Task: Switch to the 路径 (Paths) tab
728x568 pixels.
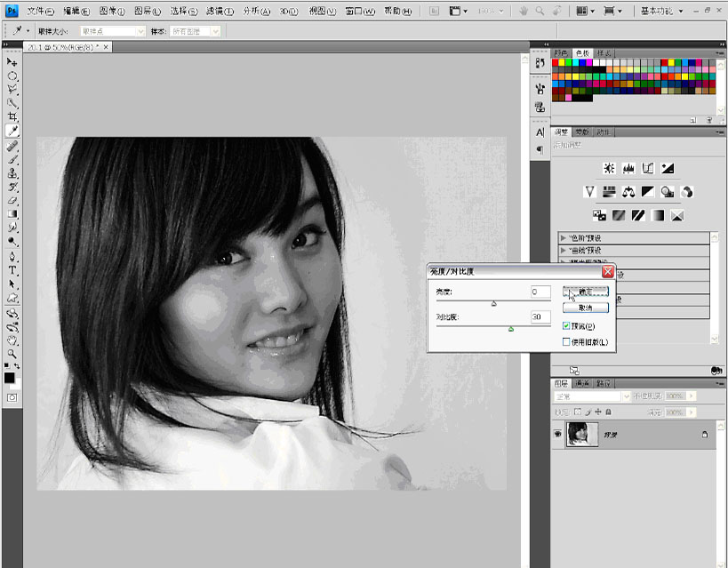Action: (603, 383)
